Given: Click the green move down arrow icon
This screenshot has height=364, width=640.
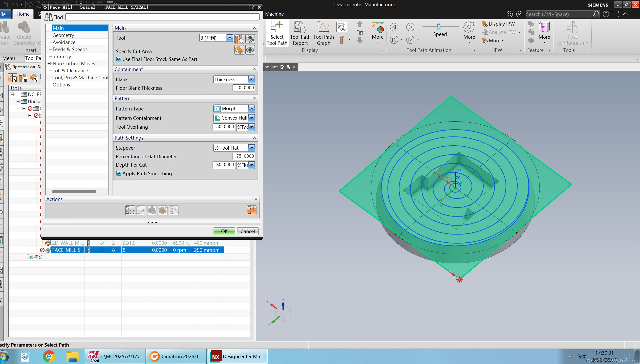Looking at the screenshot, I should pyautogui.click(x=359, y=40).
